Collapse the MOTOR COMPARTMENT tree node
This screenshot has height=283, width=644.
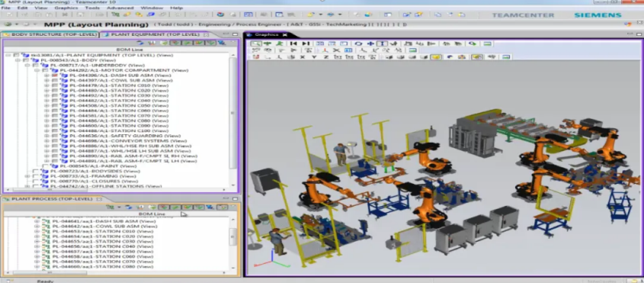click(x=37, y=70)
